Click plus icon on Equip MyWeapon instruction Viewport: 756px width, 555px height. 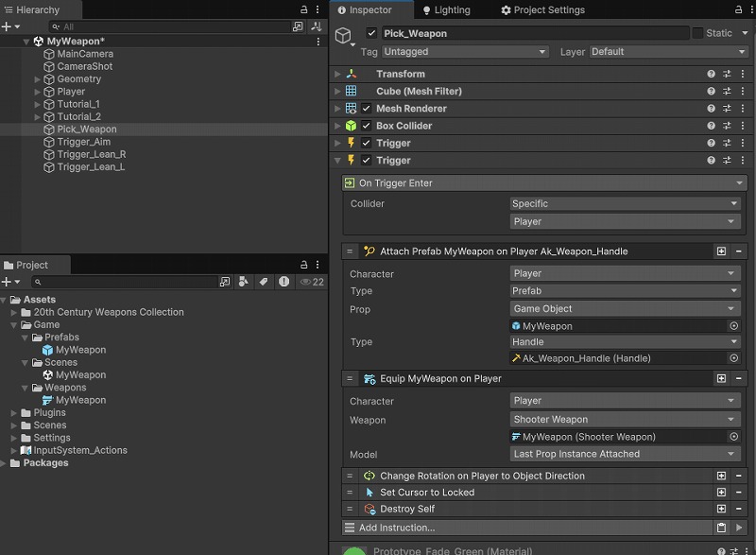721,378
